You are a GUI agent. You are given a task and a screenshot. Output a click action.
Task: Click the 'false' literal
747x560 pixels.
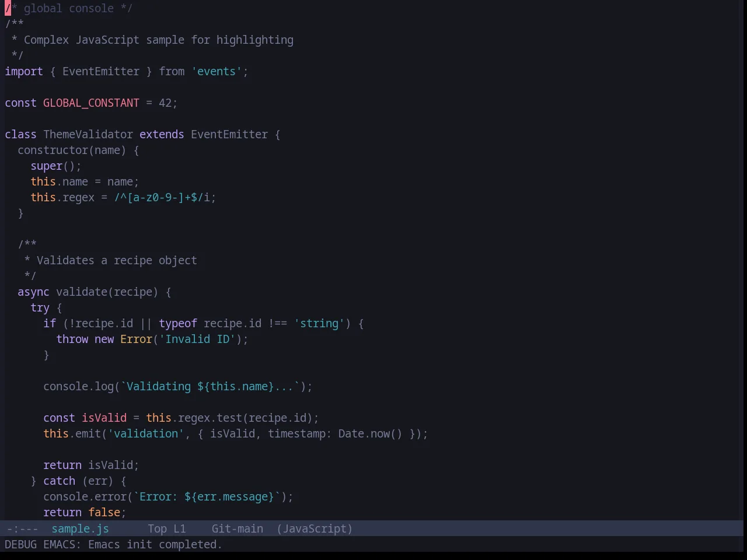104,512
